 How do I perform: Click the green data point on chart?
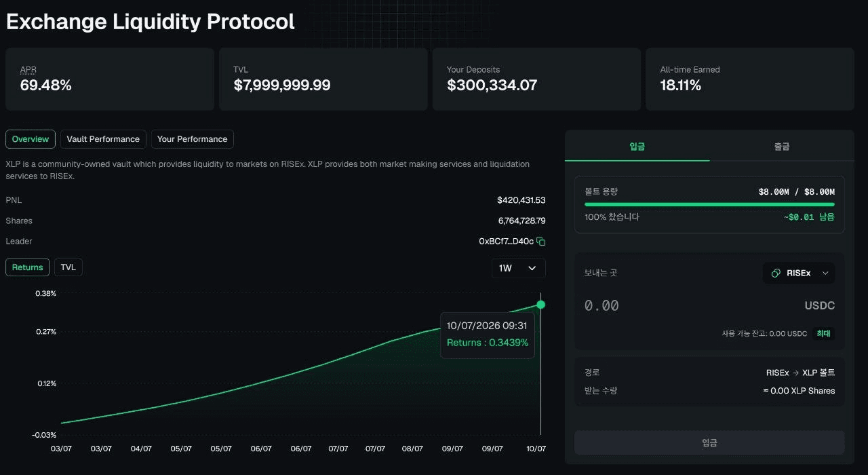click(x=540, y=305)
